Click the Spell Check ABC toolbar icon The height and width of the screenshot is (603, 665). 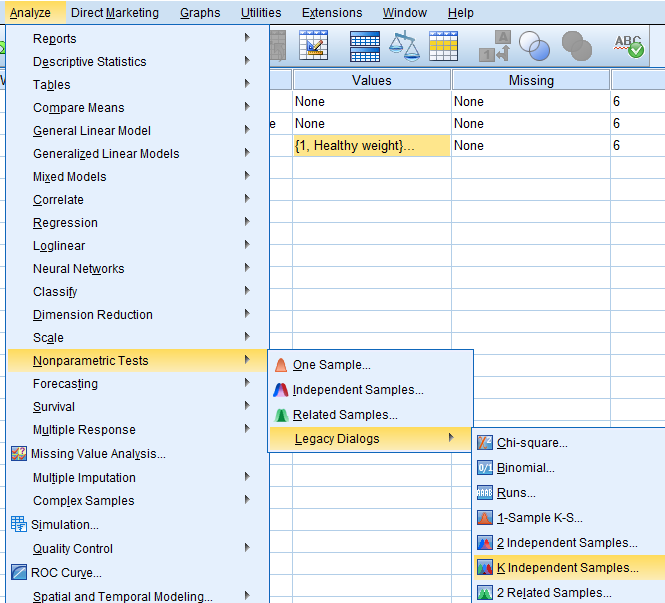click(629, 46)
